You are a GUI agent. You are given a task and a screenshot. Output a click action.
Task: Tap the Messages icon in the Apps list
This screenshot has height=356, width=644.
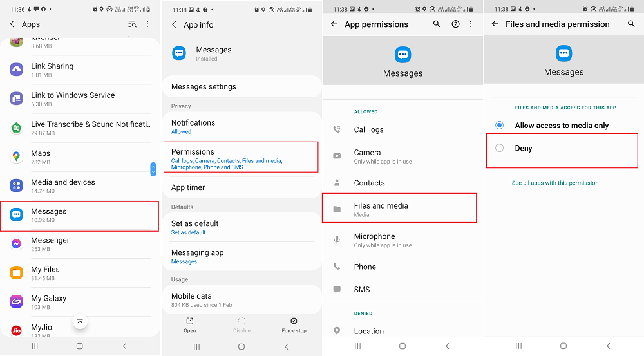(x=17, y=215)
